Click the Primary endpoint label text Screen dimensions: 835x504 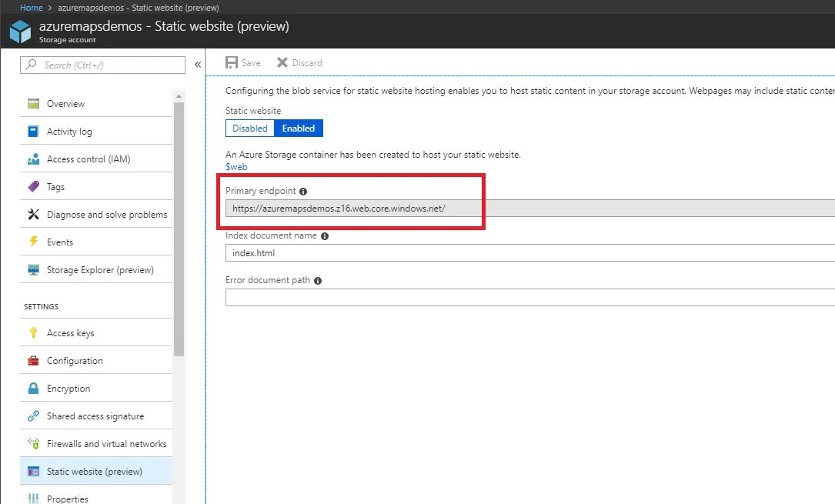click(260, 191)
